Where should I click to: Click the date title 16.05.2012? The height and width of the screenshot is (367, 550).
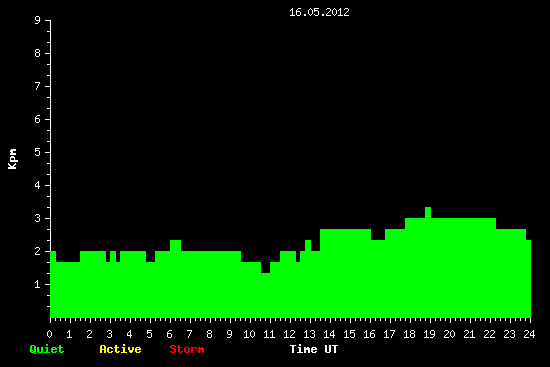[x=319, y=12]
